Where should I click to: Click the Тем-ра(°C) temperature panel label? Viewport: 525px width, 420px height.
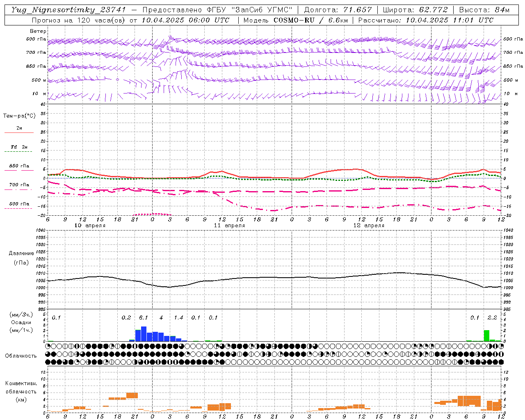19,116
